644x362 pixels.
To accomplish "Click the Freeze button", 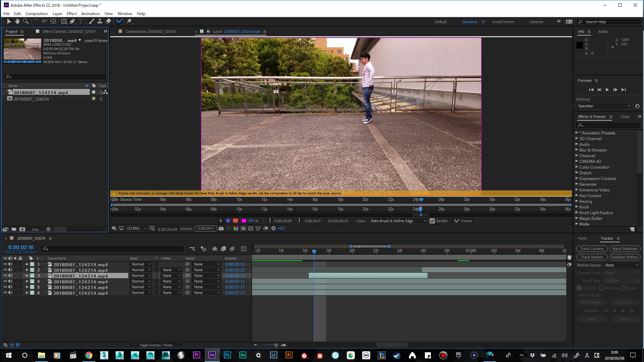I will click(x=463, y=221).
